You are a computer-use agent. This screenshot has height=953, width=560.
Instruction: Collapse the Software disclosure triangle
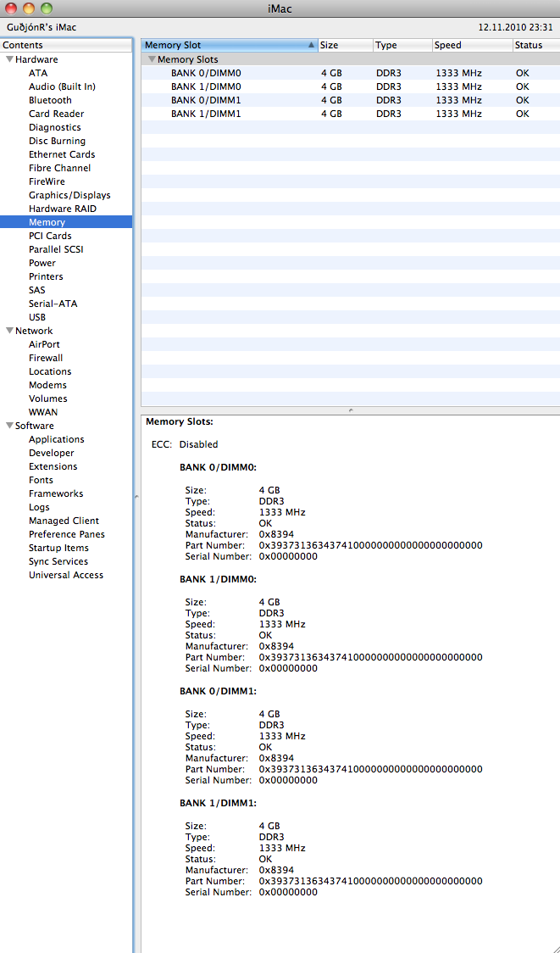[9, 426]
